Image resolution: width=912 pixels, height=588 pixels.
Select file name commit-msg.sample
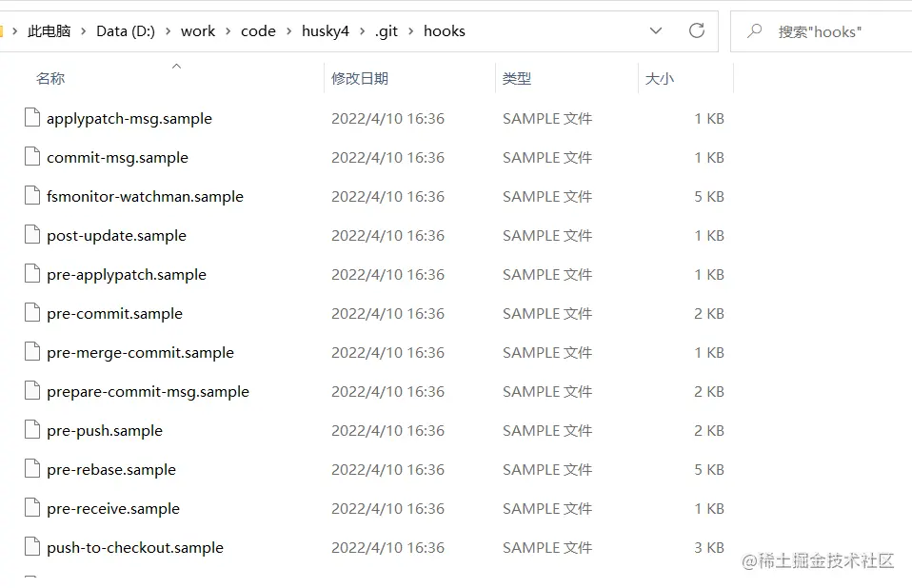117,158
